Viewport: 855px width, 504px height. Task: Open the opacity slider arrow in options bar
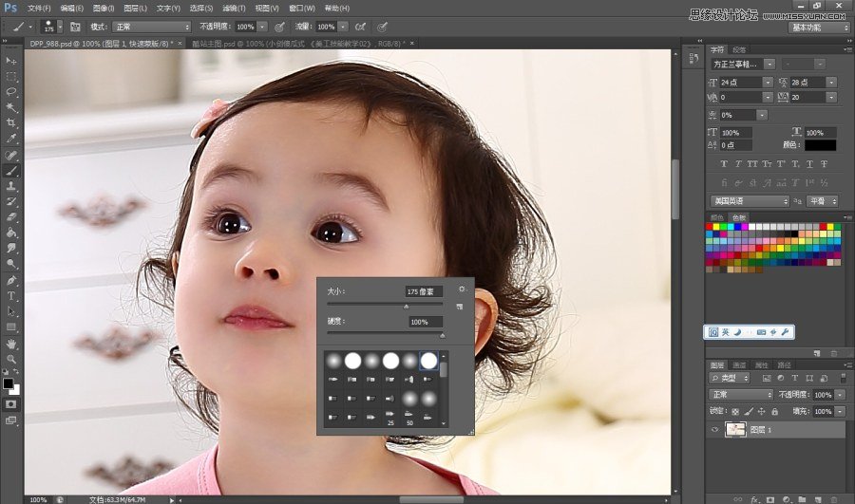(x=262, y=27)
